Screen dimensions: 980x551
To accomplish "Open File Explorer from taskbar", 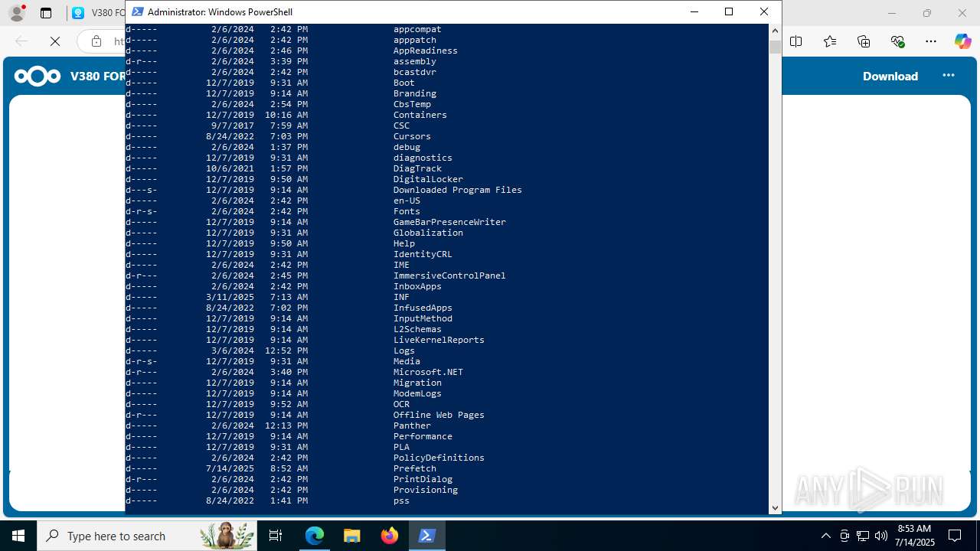I will tap(351, 536).
